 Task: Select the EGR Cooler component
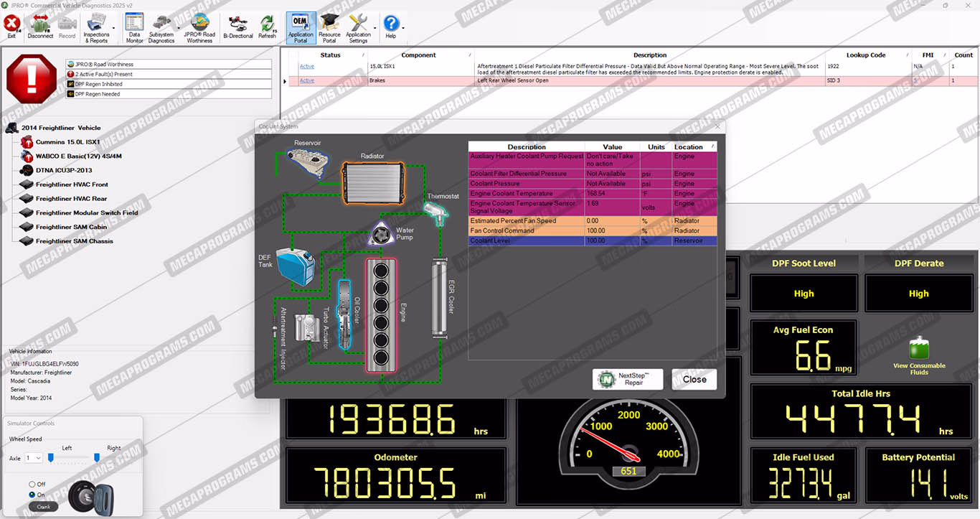(438, 298)
